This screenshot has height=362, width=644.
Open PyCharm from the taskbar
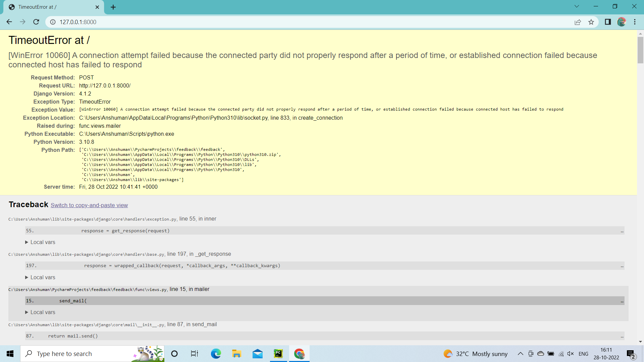278,354
